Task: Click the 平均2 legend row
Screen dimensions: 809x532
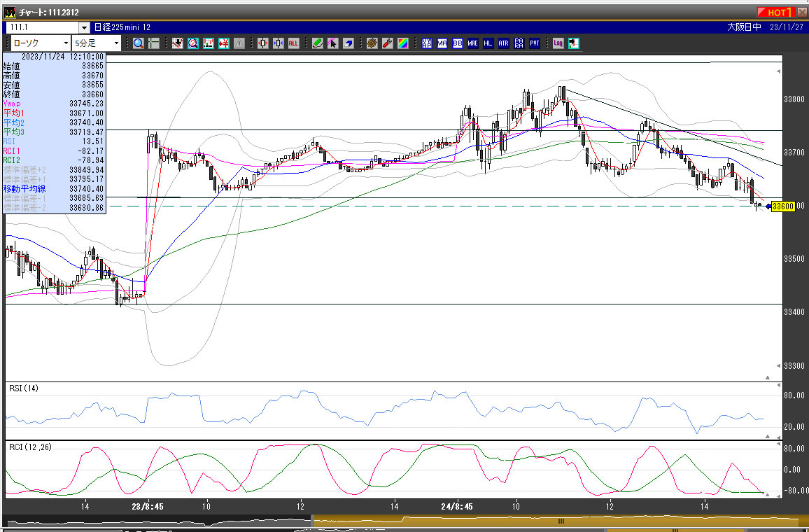Action: pos(54,122)
